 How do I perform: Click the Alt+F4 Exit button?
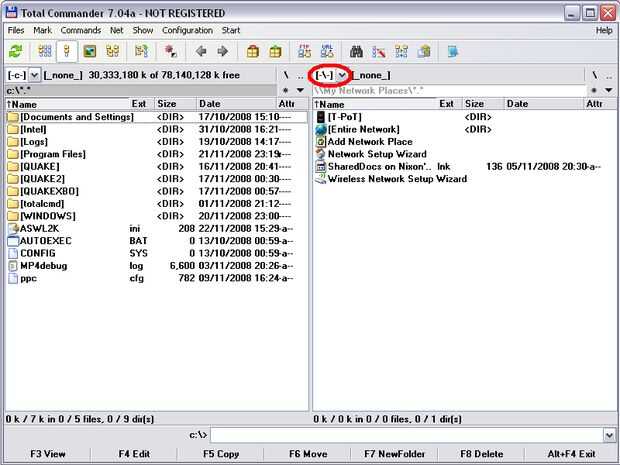pos(571,454)
